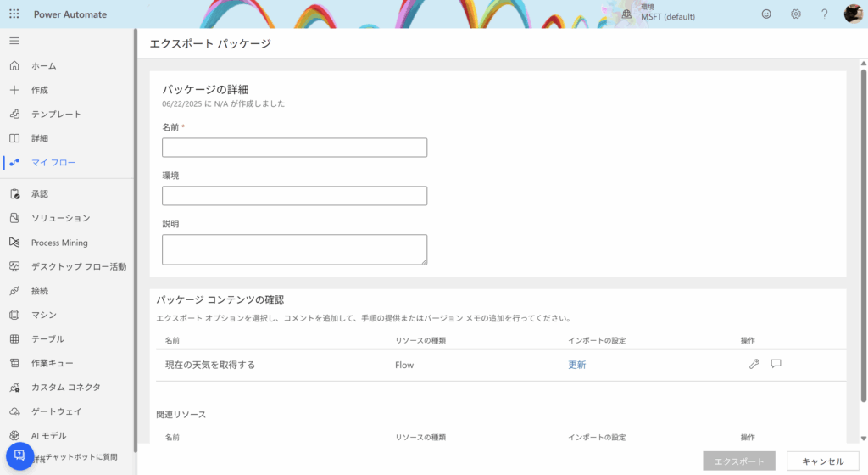Click the 接続 connections plug icon
The image size is (868, 475).
tap(14, 291)
